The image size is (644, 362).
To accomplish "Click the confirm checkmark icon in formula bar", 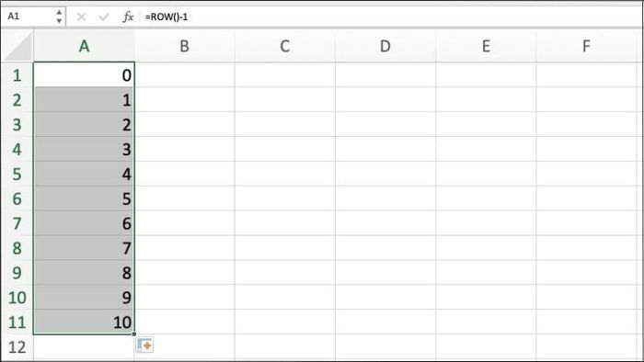I will coord(104,17).
